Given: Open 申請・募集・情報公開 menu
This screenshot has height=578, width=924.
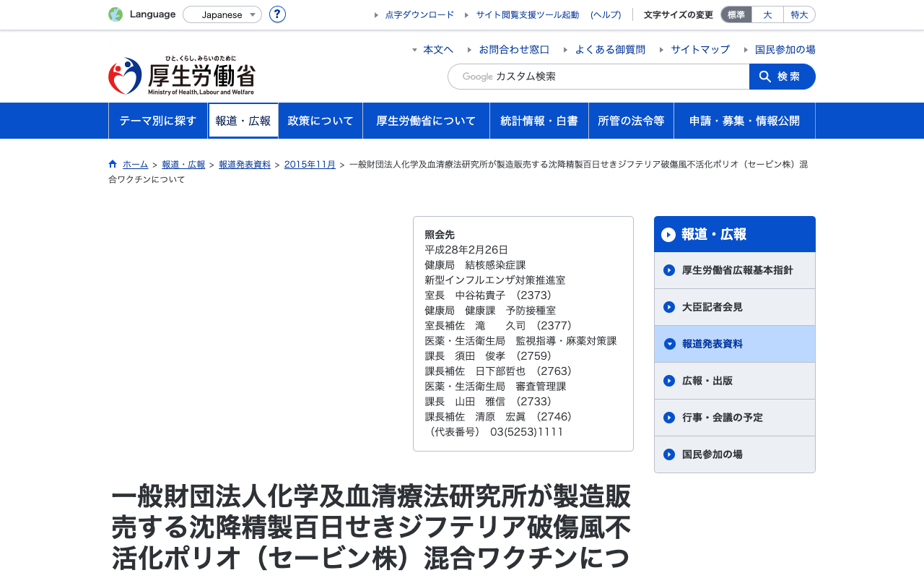Looking at the screenshot, I should click(x=744, y=121).
